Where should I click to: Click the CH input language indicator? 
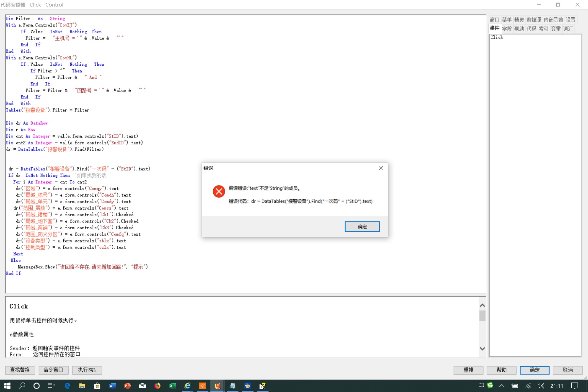click(481, 385)
